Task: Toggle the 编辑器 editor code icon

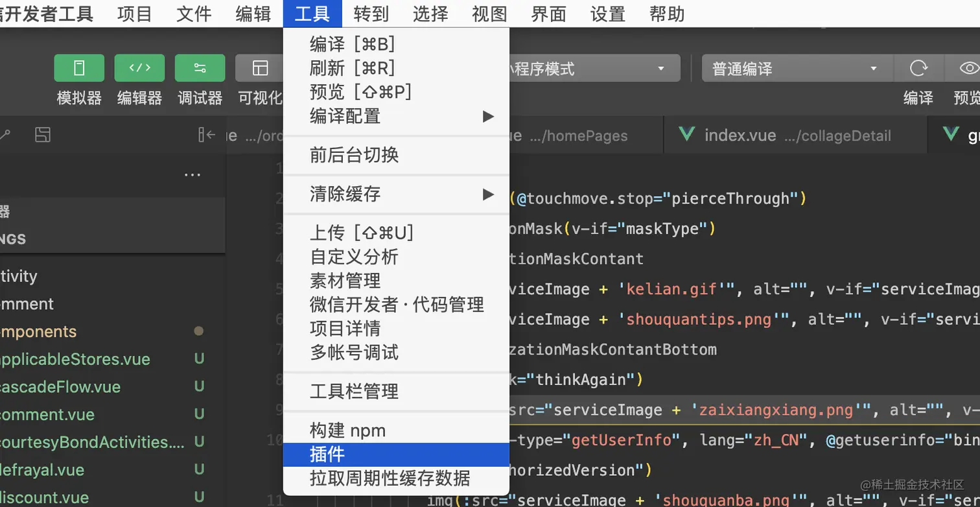Action: [139, 68]
